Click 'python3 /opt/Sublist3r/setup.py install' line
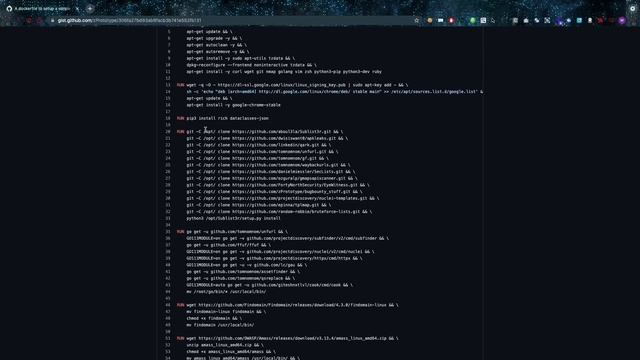This screenshot has width=640, height=360. (x=233, y=218)
